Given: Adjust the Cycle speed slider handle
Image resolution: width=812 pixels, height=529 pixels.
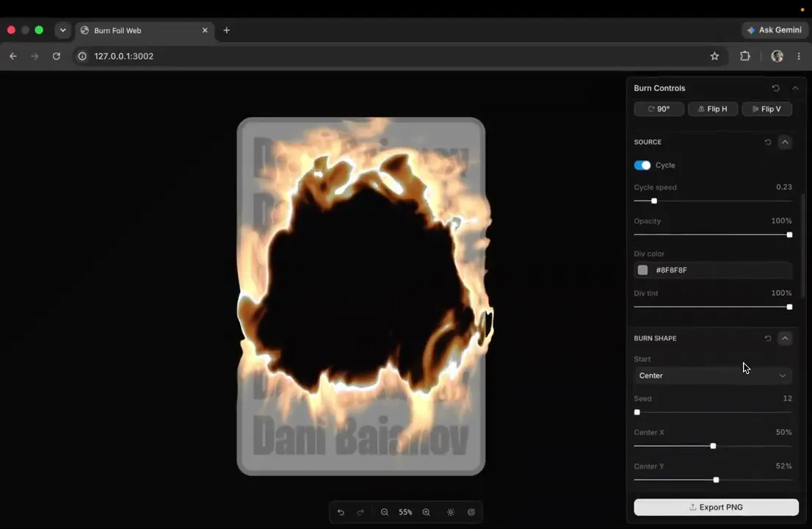Looking at the screenshot, I should point(654,201).
